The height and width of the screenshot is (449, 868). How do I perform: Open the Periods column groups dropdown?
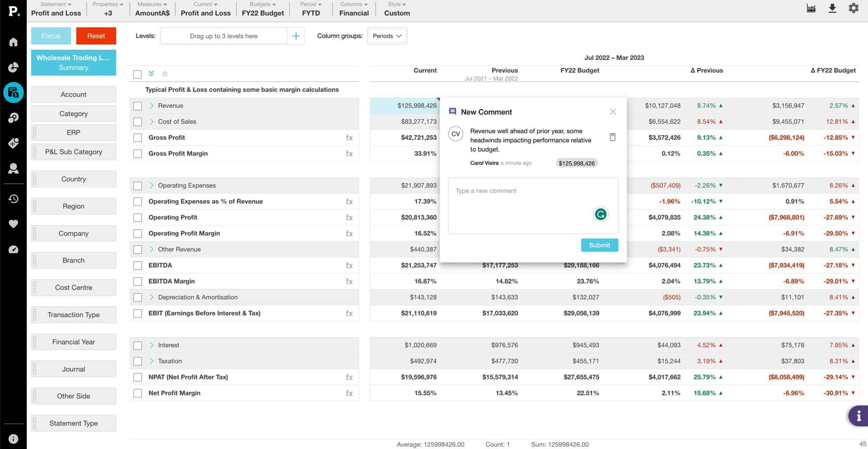point(387,36)
